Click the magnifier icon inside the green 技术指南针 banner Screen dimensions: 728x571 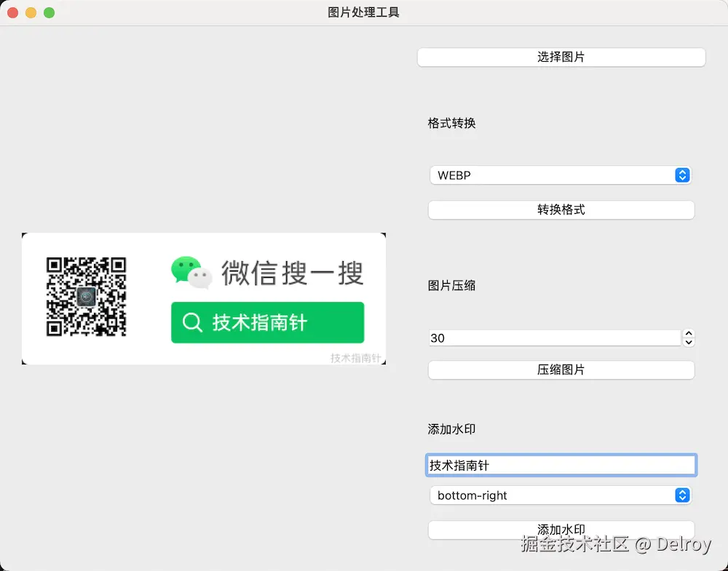pos(192,322)
